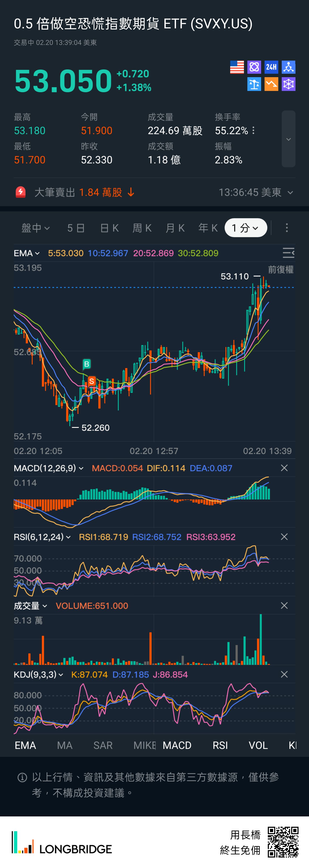The width and height of the screenshot is (309, 868).
Task: Tap the balance scale icon
Action: (x=254, y=84)
